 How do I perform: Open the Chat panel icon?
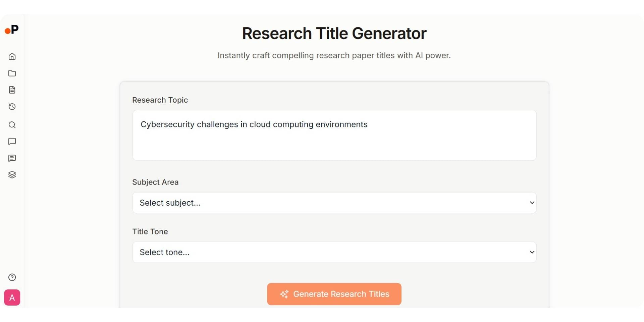12,142
